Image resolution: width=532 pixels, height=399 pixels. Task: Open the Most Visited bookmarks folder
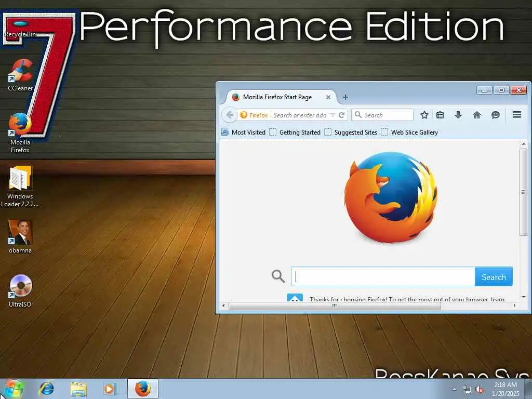pyautogui.click(x=243, y=132)
